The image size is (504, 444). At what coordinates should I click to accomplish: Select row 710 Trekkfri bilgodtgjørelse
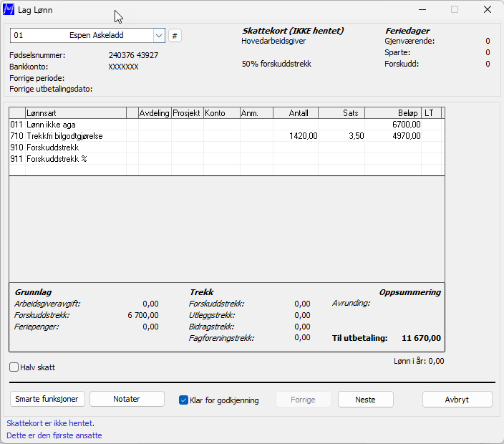227,136
